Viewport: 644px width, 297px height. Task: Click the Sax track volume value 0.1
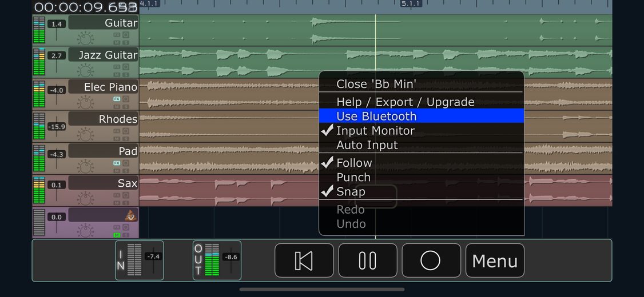(57, 185)
